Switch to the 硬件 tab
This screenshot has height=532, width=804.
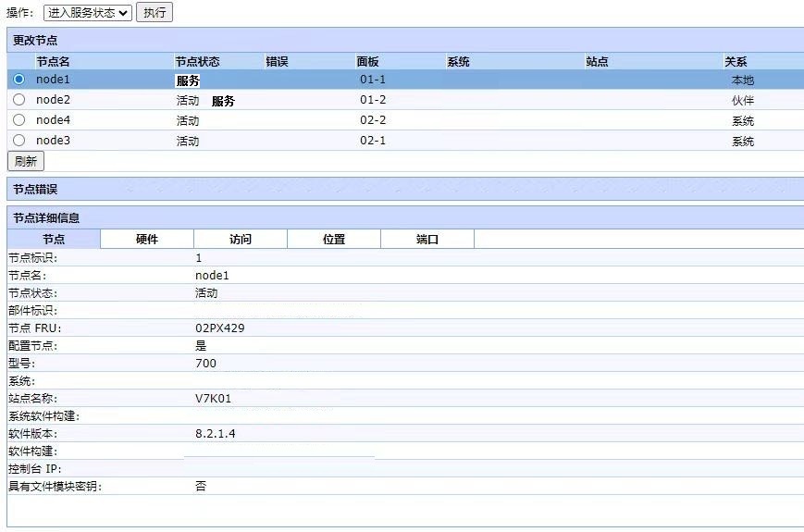(147, 239)
